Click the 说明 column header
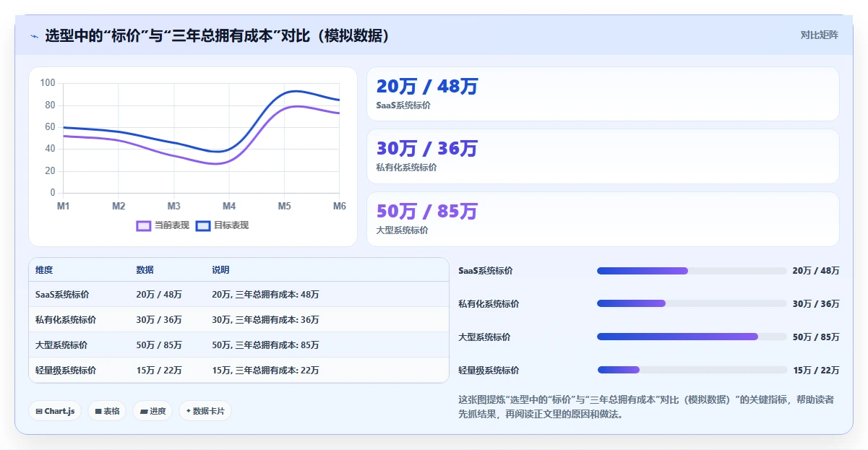This screenshot has height=450, width=868. [220, 270]
